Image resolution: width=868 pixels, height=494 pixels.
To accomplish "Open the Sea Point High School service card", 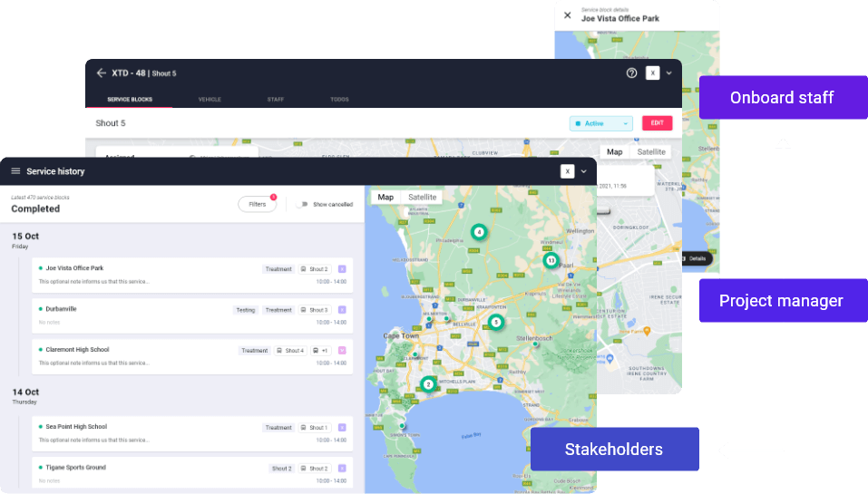I will 192,433.
